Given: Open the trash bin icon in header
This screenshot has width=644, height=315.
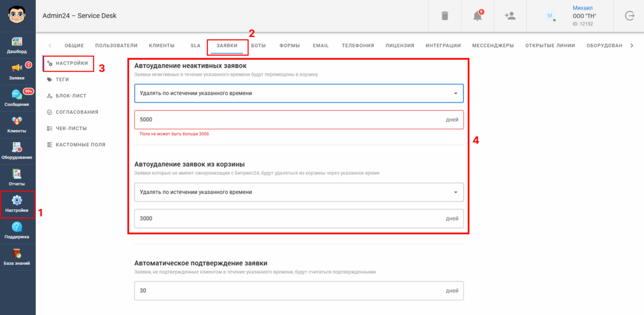Looking at the screenshot, I should pos(445,16).
